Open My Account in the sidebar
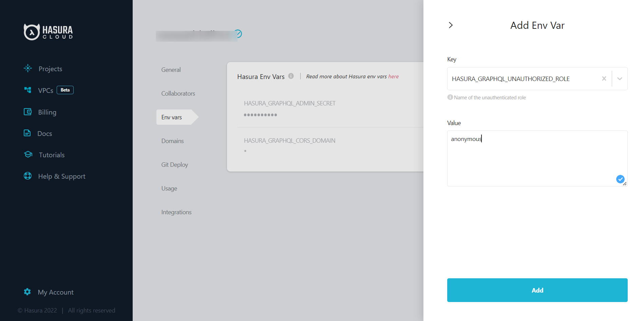The width and height of the screenshot is (644, 321). click(x=56, y=292)
